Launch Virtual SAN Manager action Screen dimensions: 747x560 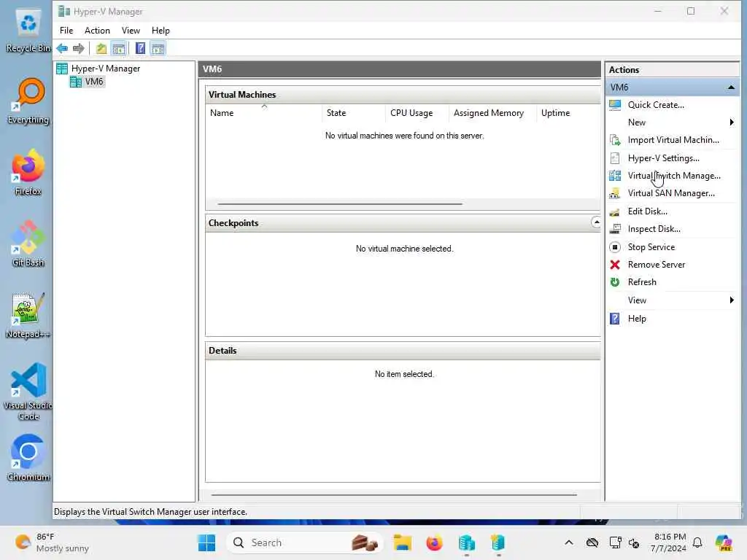pyautogui.click(x=671, y=193)
